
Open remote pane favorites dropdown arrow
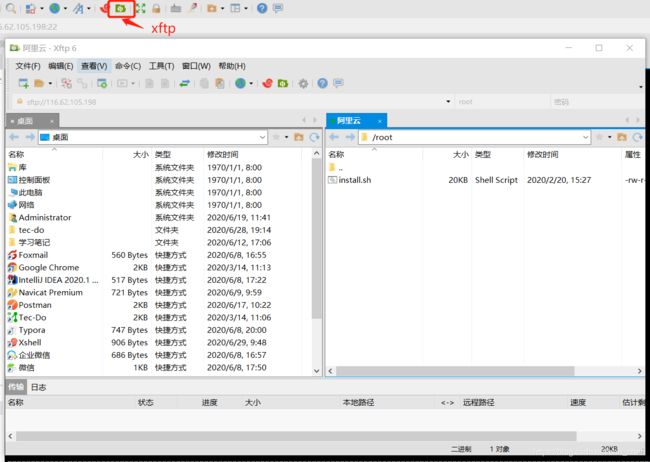point(610,137)
